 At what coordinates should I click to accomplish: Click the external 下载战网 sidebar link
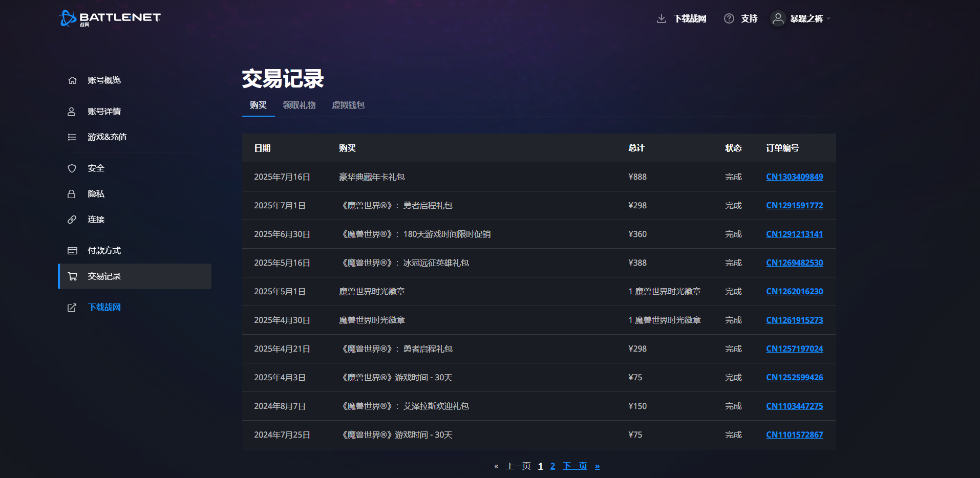click(104, 307)
